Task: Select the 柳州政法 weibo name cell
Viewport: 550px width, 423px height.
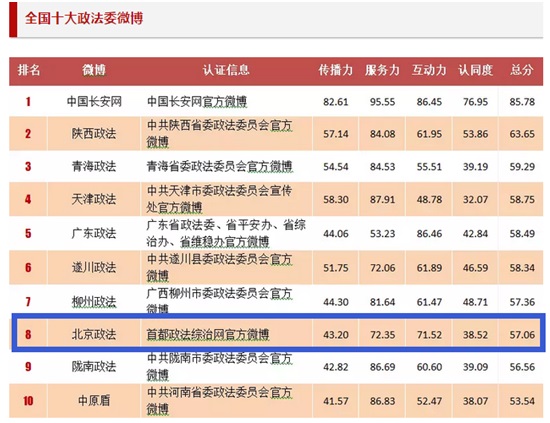Action: click(x=94, y=302)
